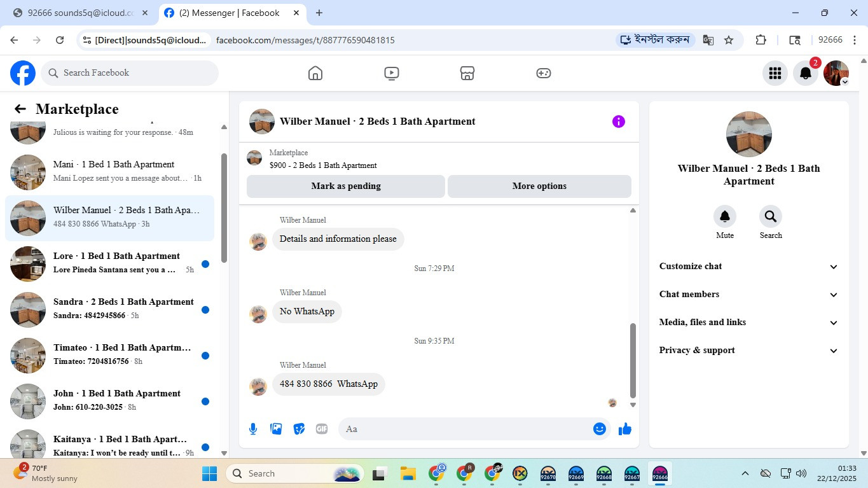
Task: Open John's conversation with 610-220-3025
Action: pyautogui.click(x=109, y=401)
